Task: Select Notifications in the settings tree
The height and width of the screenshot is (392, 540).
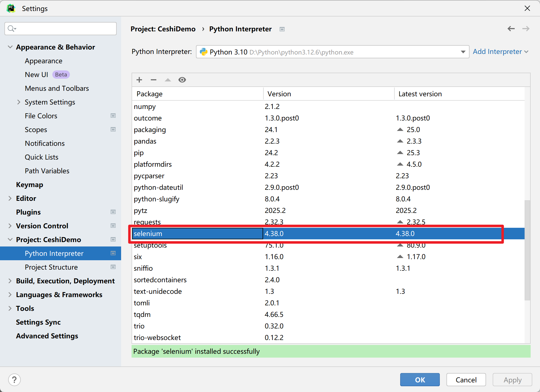Action: click(45, 143)
